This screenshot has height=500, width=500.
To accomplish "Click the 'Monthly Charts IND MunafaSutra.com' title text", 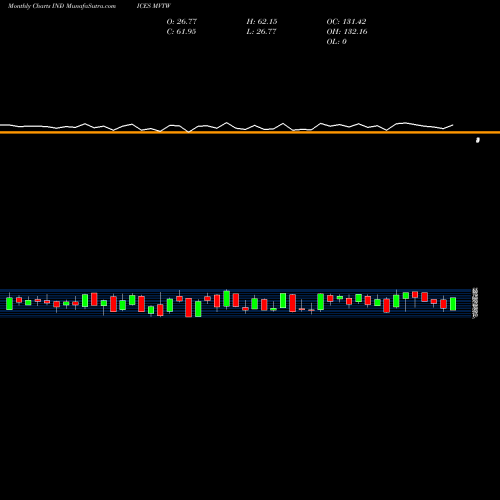I will [62, 6].
